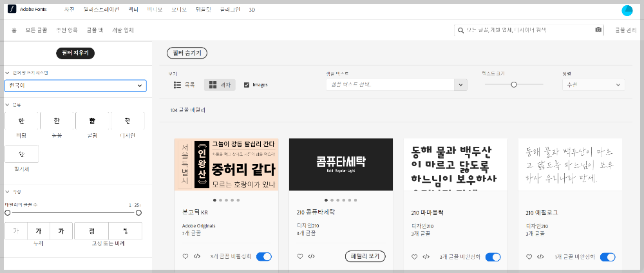644x273 pixels.
Task: Uncheck the Images checkbox
Action: pos(247,85)
